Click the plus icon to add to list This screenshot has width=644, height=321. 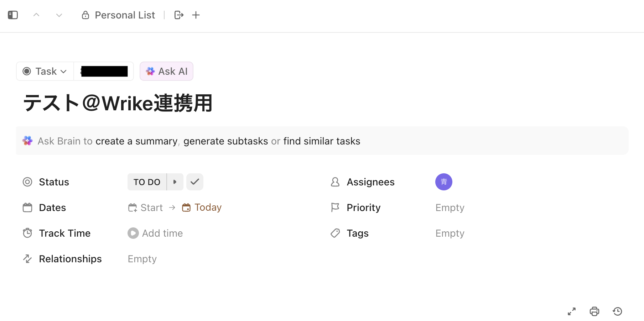196,15
